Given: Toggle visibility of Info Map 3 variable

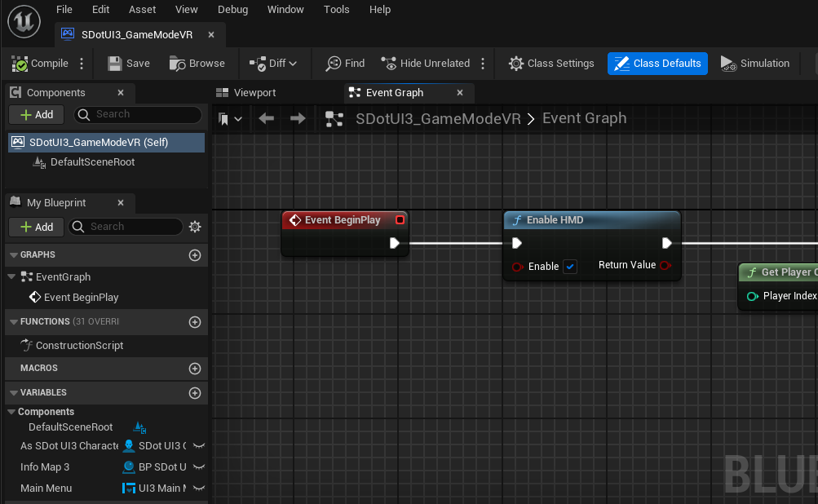Looking at the screenshot, I should tap(199, 467).
